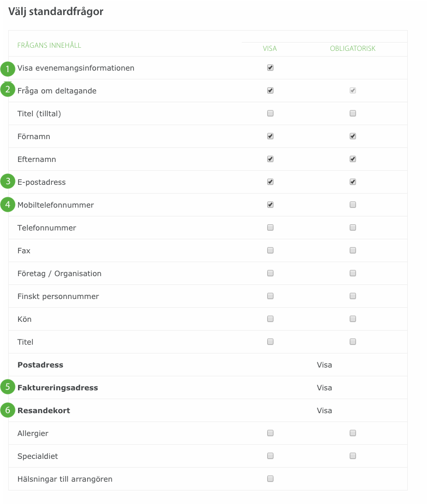Click the green number 1 badge
This screenshot has width=427, height=504.
pyautogui.click(x=8, y=68)
